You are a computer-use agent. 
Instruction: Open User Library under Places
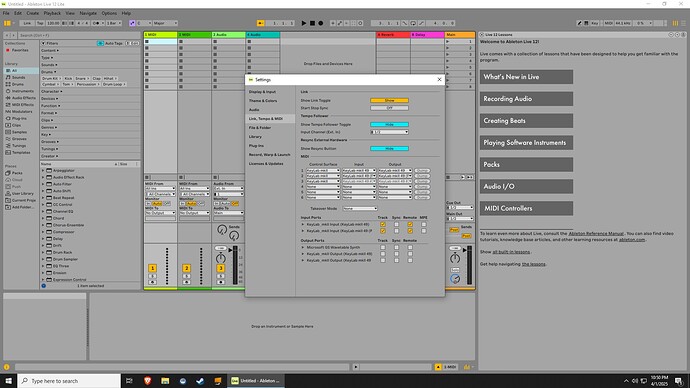[22, 193]
